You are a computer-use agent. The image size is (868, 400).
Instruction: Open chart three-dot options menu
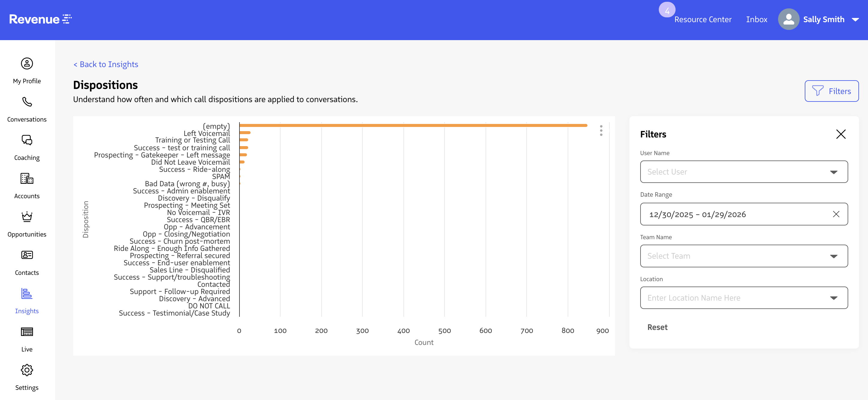click(x=601, y=131)
